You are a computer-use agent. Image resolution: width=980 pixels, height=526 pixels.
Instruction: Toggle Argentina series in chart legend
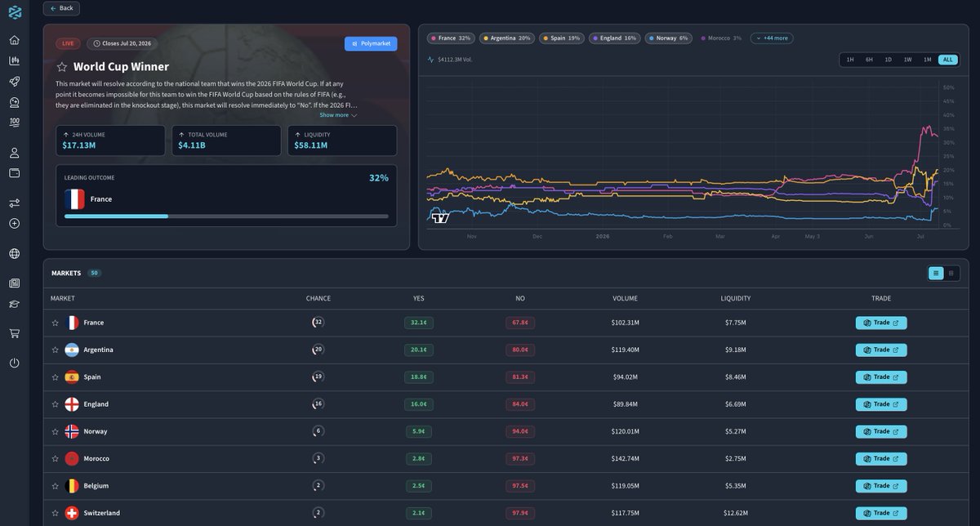[508, 38]
